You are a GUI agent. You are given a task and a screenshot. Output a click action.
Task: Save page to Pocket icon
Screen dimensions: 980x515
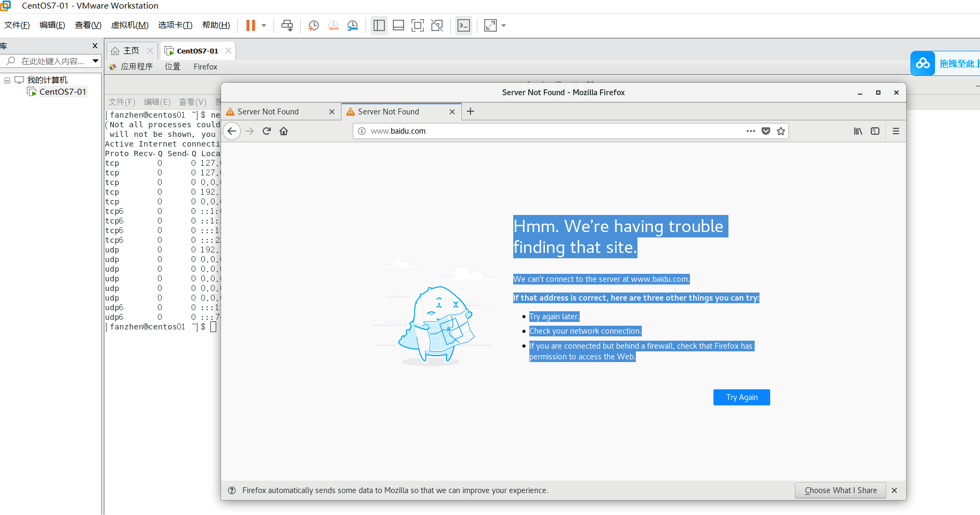[766, 131]
